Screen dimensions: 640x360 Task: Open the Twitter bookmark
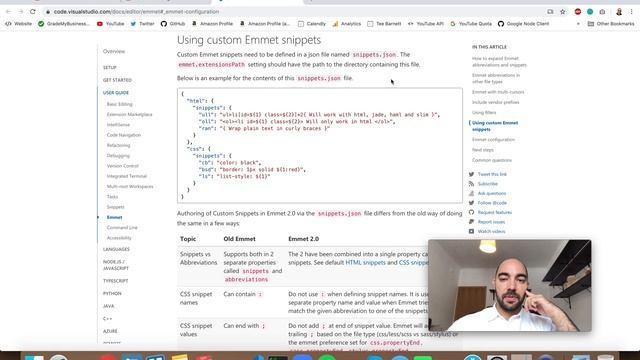pos(142,24)
